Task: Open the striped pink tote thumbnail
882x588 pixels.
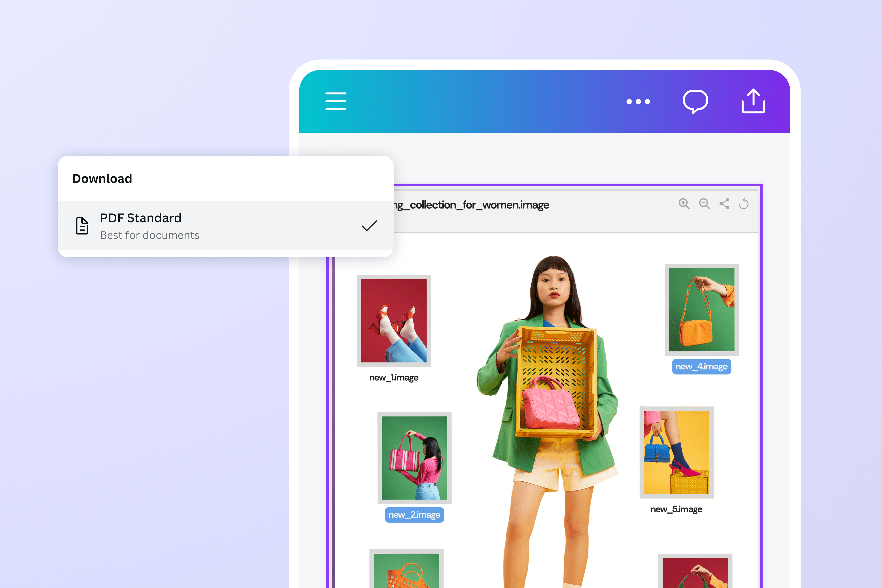Action: pyautogui.click(x=414, y=457)
